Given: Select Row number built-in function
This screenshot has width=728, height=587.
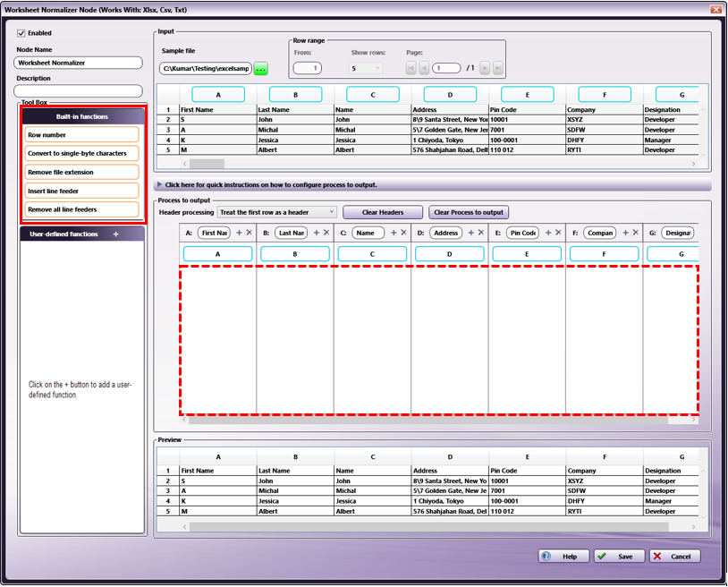Looking at the screenshot, I should tap(81, 135).
